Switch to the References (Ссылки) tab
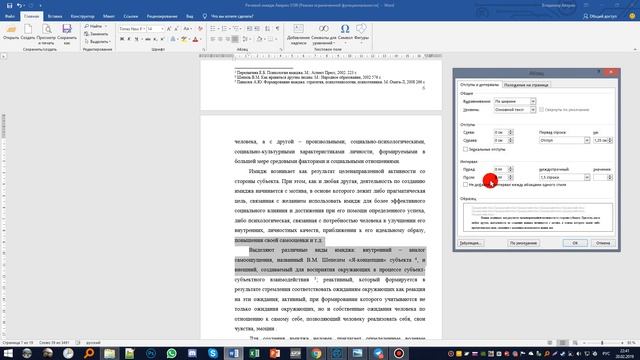Viewport: 640px width, 360px height. click(x=131, y=16)
